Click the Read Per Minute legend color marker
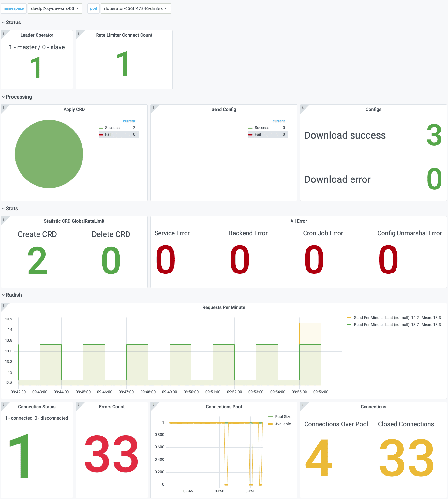 tap(350, 324)
